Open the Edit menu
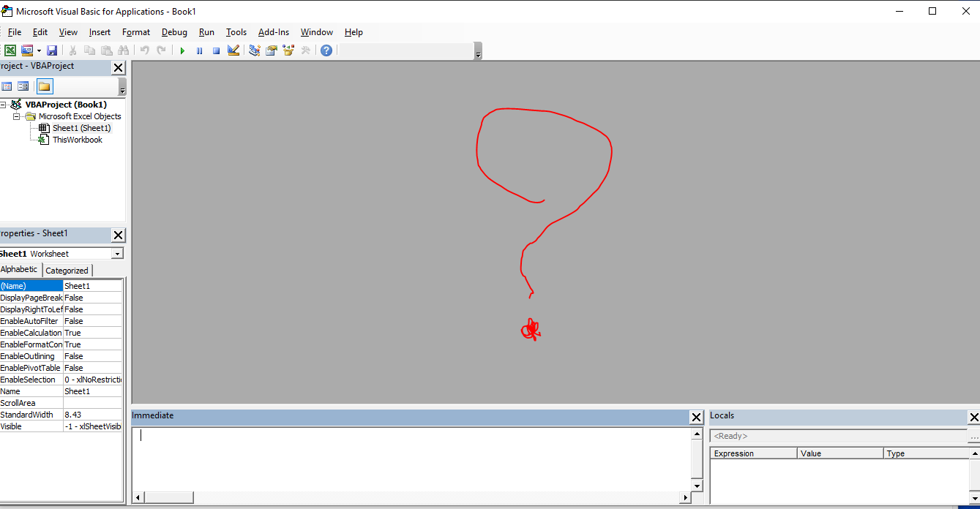980x509 pixels. point(40,32)
